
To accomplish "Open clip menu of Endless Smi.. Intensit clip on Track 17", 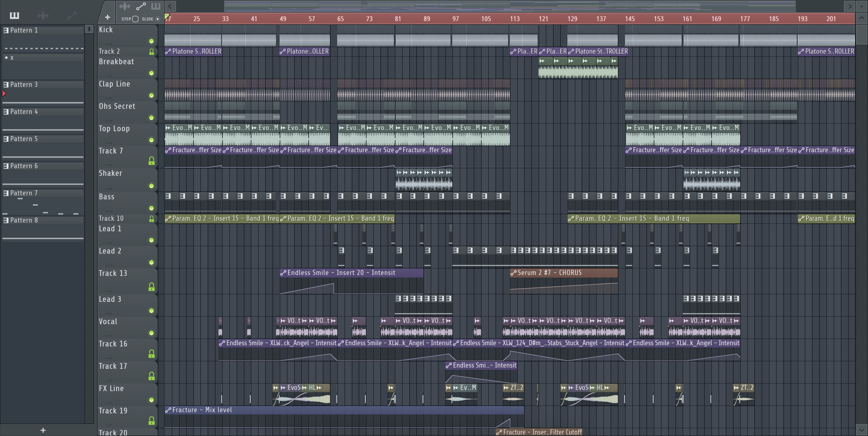I will 449,365.
